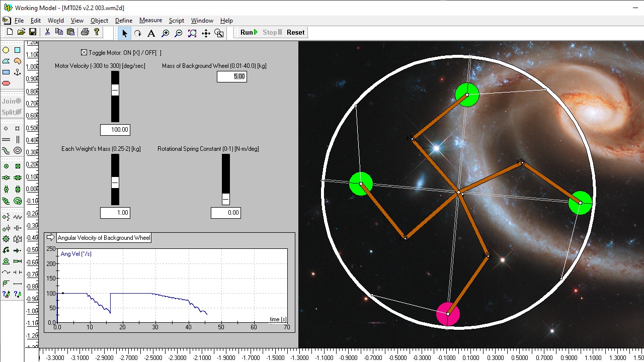Select the Circle body tool

tap(6, 50)
